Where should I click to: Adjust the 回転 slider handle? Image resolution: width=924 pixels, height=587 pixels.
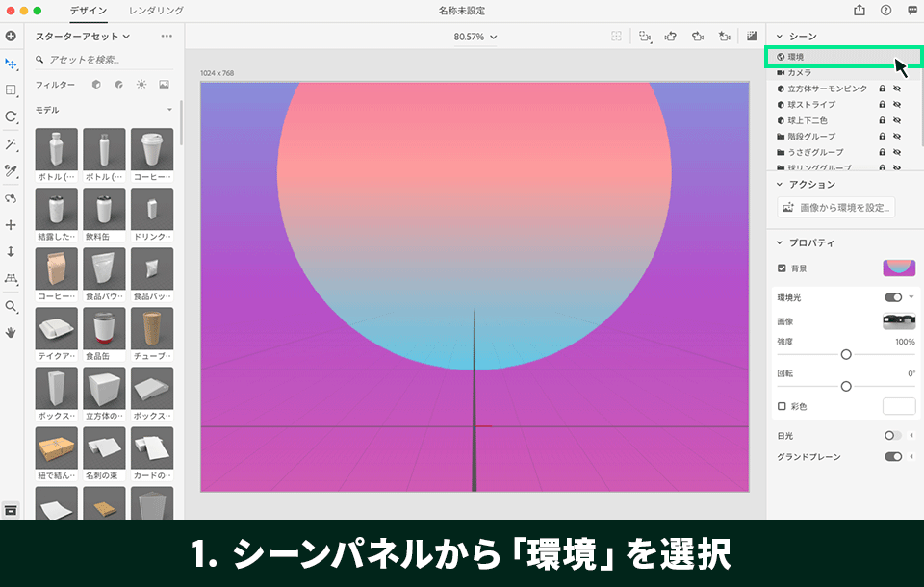[846, 387]
